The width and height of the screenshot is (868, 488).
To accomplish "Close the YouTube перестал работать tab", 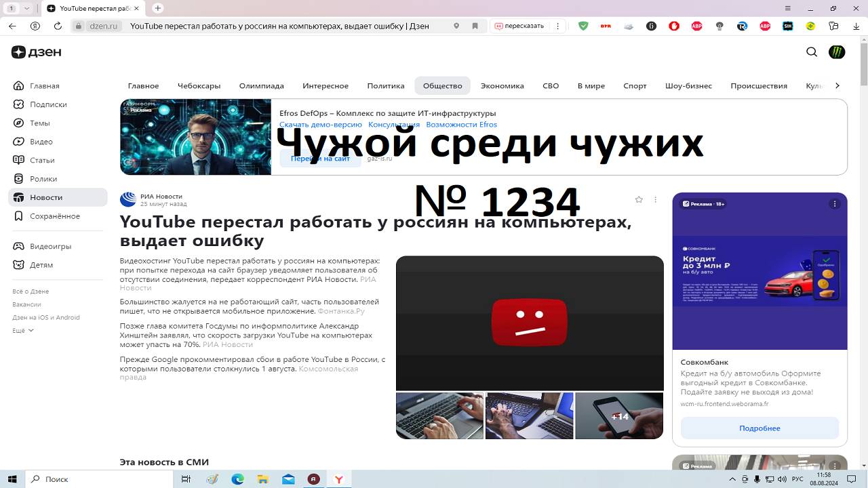I will pos(137,8).
